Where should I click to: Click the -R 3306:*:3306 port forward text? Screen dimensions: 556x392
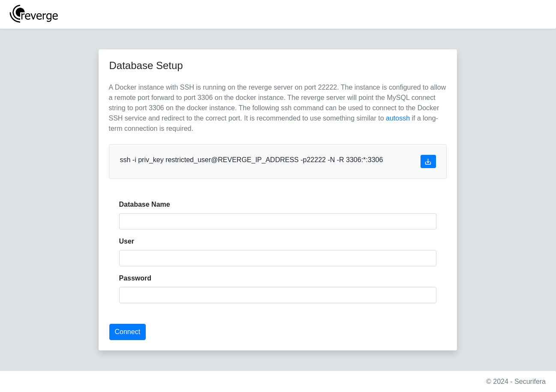[360, 160]
